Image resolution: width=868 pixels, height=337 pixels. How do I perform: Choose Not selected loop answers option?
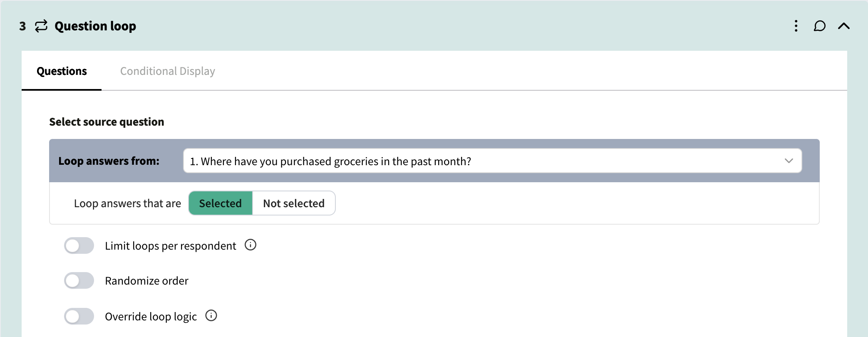point(294,203)
